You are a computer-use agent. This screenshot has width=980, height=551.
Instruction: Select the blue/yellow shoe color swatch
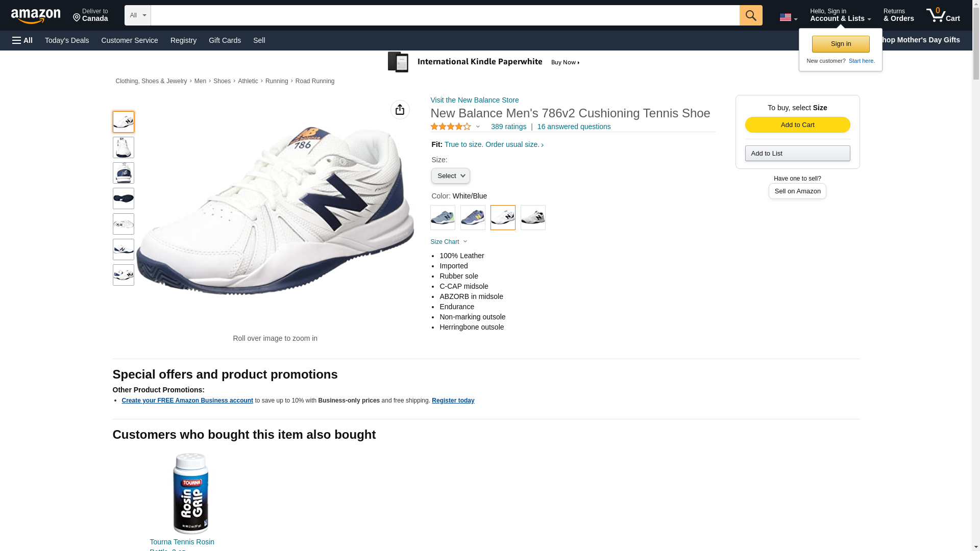473,218
